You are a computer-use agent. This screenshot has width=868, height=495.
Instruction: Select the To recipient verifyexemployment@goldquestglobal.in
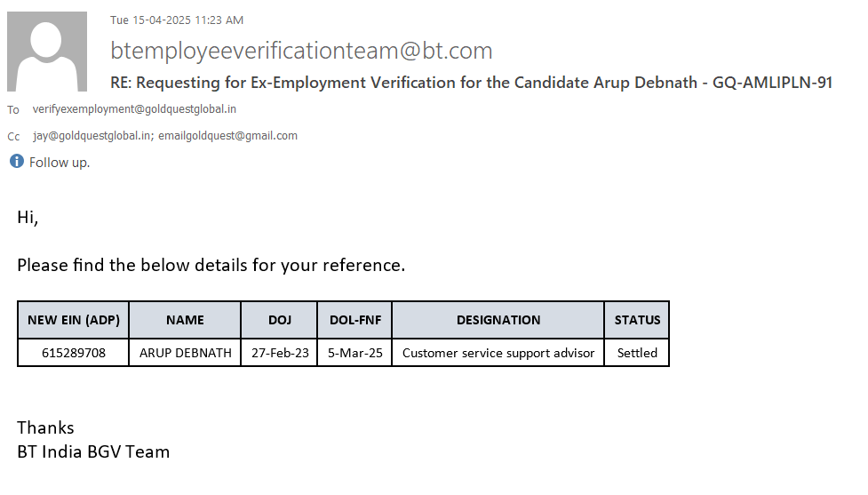pos(134,109)
